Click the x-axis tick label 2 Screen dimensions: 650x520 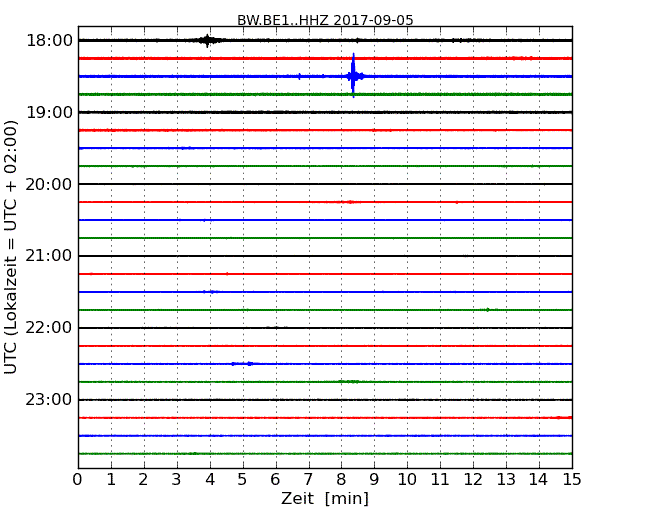[143, 480]
